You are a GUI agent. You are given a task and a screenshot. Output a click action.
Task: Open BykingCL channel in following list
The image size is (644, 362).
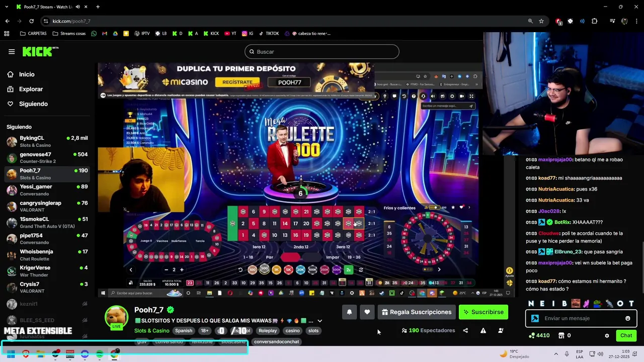point(47,141)
